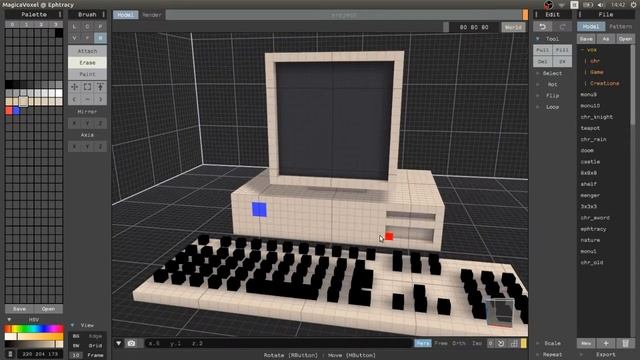Toggle Mirror Y axis
The width and height of the screenshot is (640, 360).
point(87,123)
